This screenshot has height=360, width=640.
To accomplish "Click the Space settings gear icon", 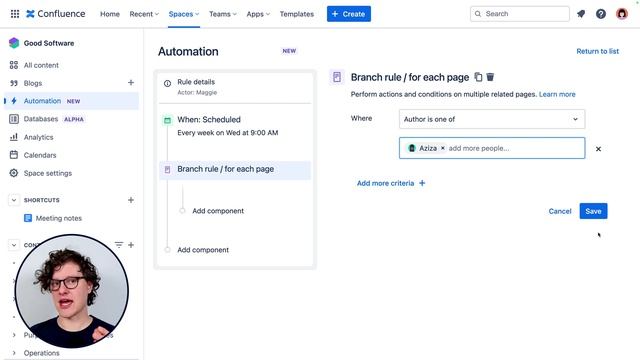I will [x=14, y=173].
